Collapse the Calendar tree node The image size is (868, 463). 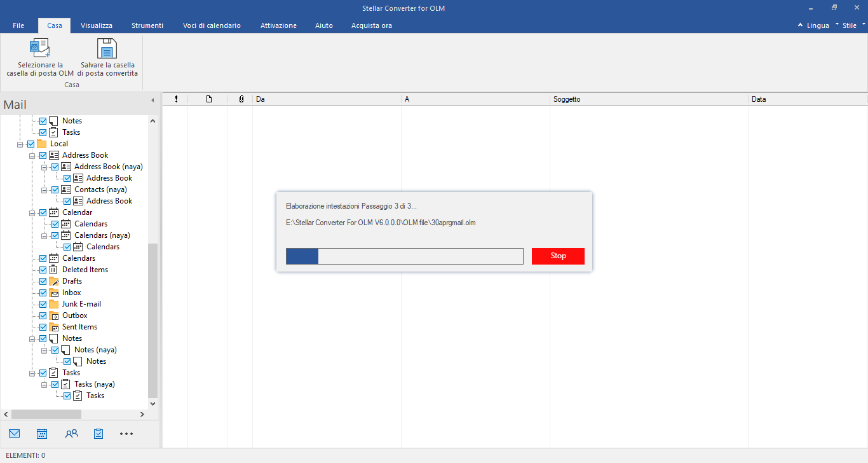32,213
